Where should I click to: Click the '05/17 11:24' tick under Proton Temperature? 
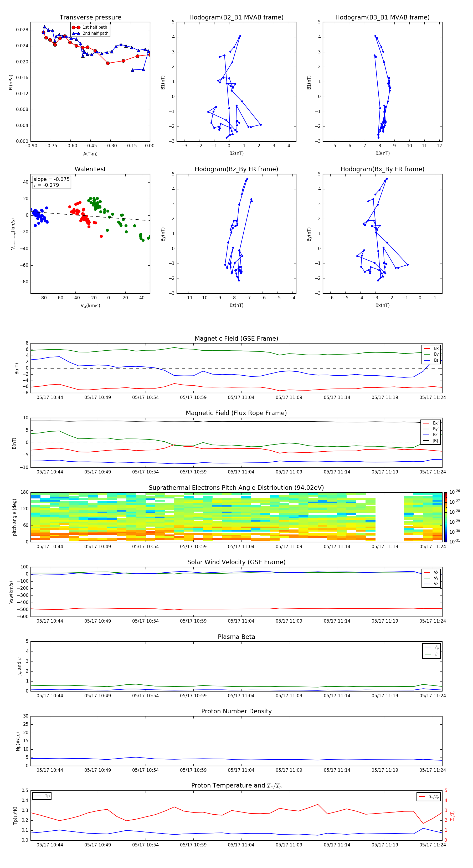433,845
